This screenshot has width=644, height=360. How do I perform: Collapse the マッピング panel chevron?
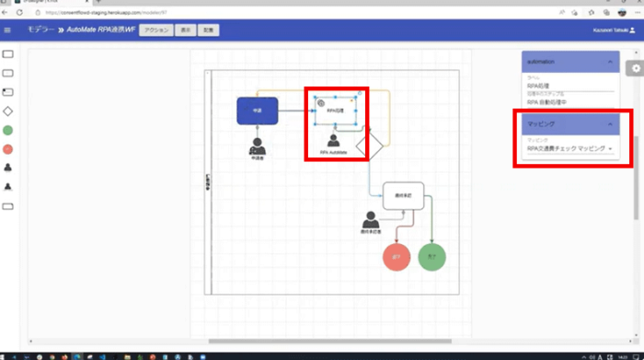pos(610,124)
